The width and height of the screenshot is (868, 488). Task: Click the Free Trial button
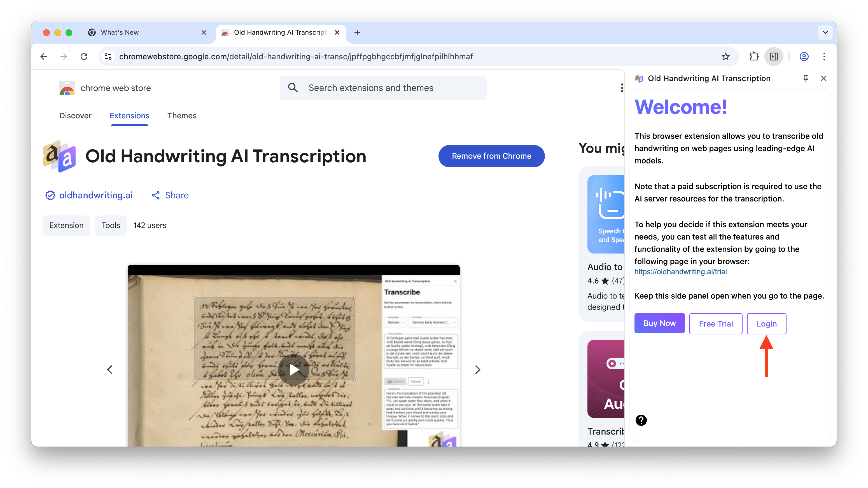716,324
